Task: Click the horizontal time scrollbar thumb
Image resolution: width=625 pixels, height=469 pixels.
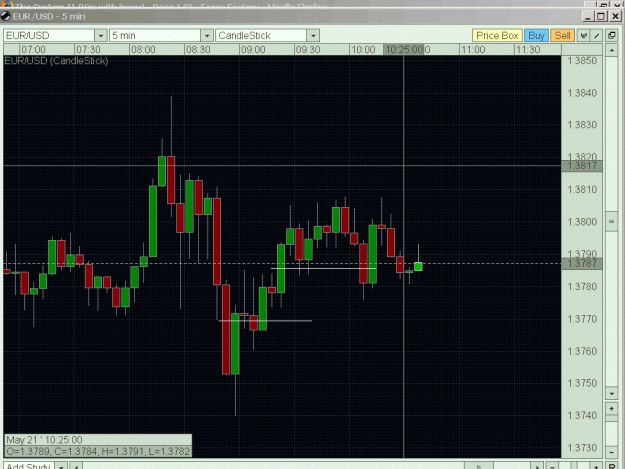Action: [479, 466]
